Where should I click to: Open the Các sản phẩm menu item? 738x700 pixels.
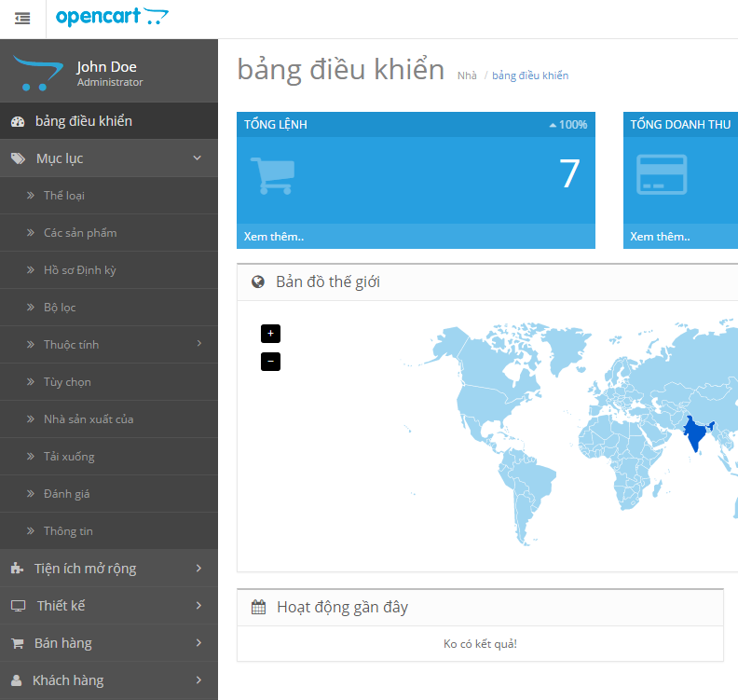109,232
